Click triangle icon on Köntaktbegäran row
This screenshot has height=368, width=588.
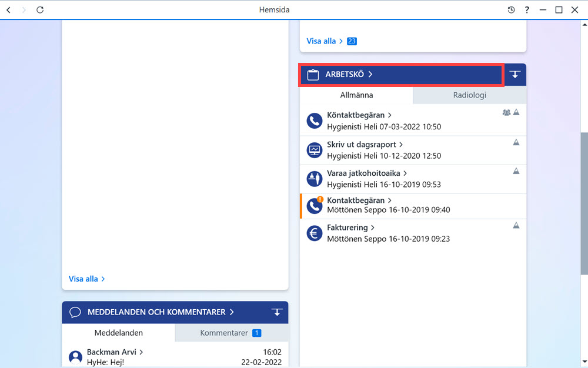click(516, 112)
